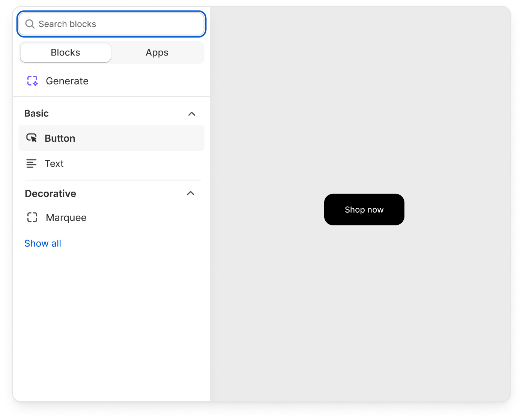Choose the Text block label

tap(54, 163)
